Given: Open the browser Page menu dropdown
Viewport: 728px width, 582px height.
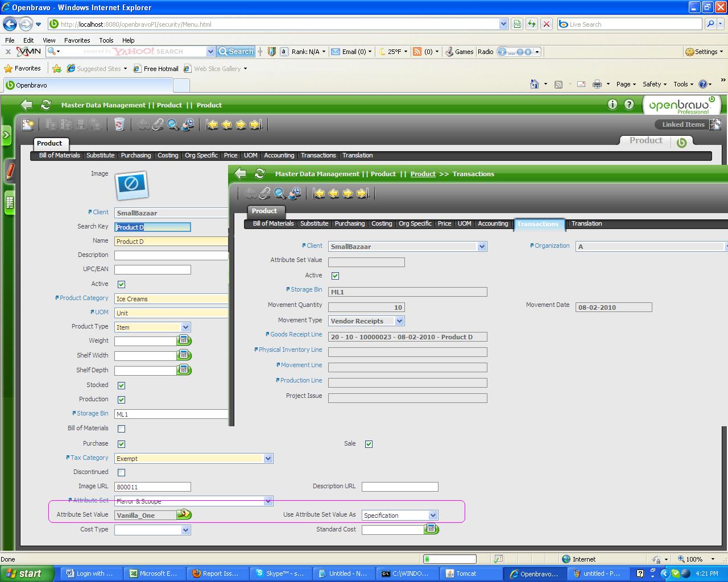Looking at the screenshot, I should [x=626, y=84].
